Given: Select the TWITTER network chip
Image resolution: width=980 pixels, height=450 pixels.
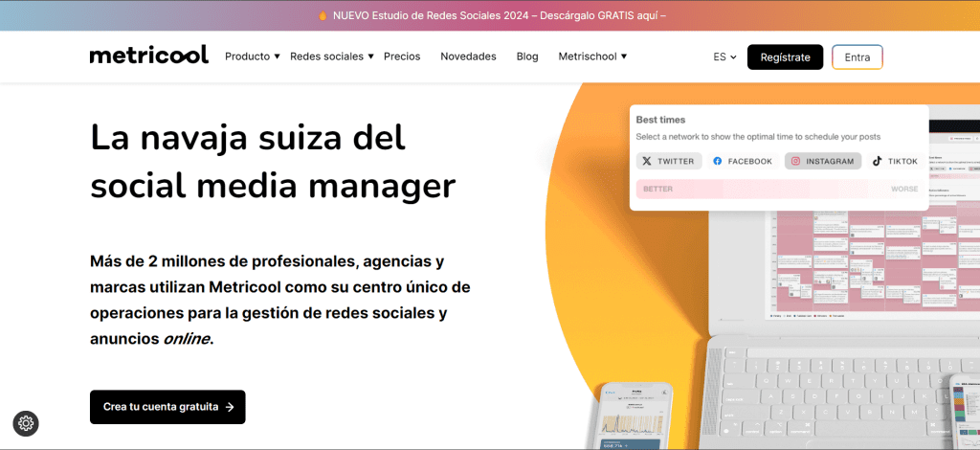Looking at the screenshot, I should pos(669,161).
